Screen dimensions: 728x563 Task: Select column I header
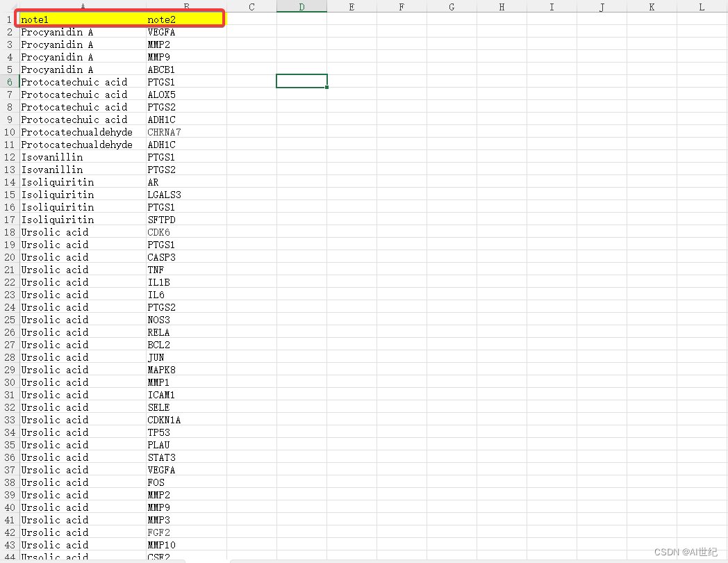[552, 6]
